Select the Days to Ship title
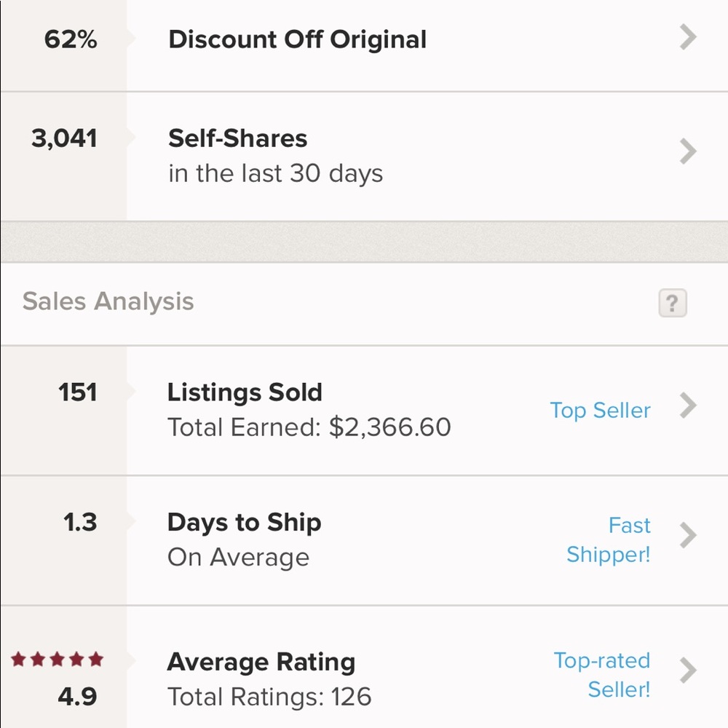Viewport: 728px width, 728px height. (244, 523)
